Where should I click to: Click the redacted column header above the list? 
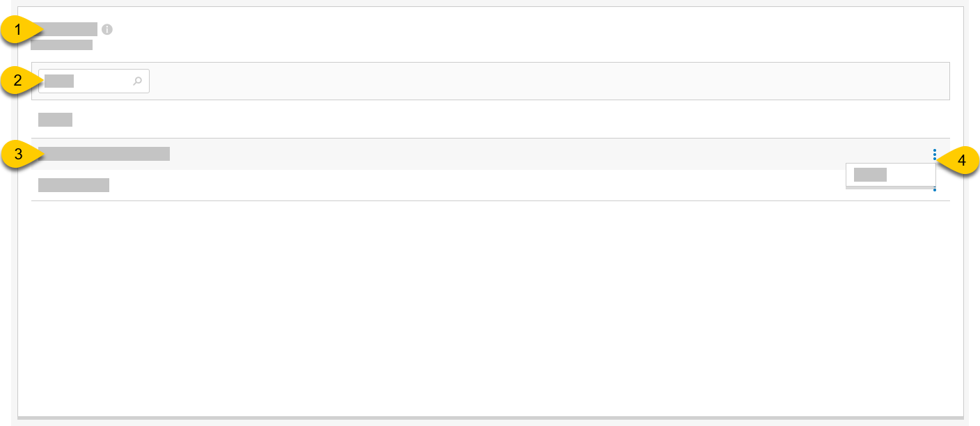click(x=55, y=120)
